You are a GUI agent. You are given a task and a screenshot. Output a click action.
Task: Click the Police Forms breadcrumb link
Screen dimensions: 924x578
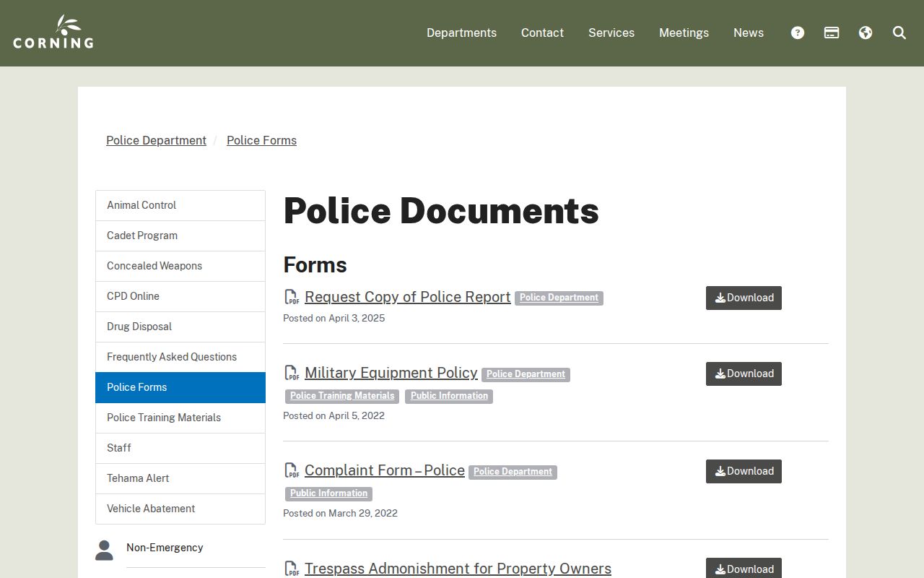coord(261,140)
